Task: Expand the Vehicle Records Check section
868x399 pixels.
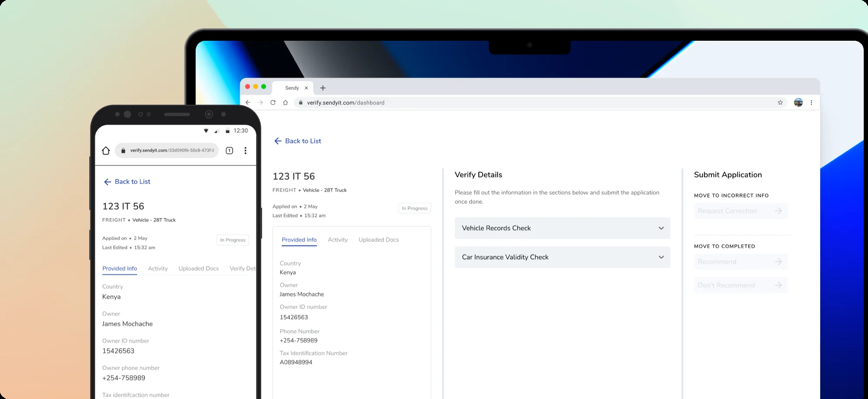Action: coord(562,228)
